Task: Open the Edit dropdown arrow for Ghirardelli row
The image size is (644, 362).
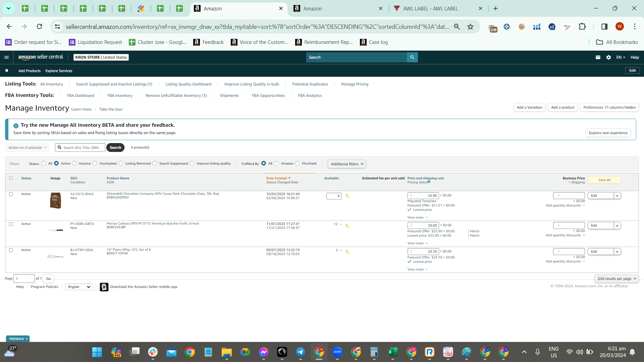Action: [x=617, y=196]
